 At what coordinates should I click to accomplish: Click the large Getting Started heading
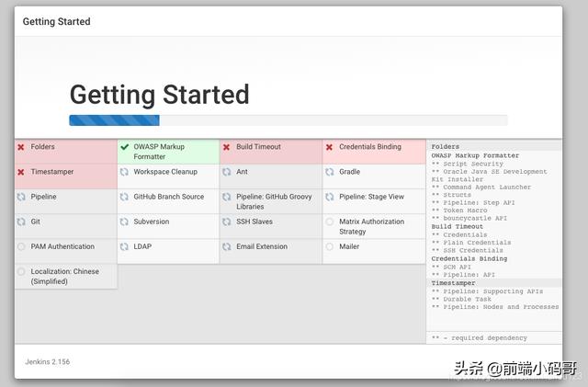coord(159,95)
